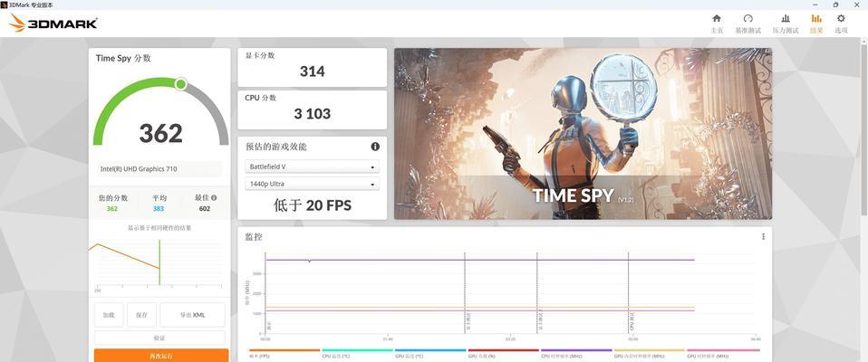Click the 362 score in the gauge
This screenshot has width=868, height=362.
pyautogui.click(x=160, y=133)
